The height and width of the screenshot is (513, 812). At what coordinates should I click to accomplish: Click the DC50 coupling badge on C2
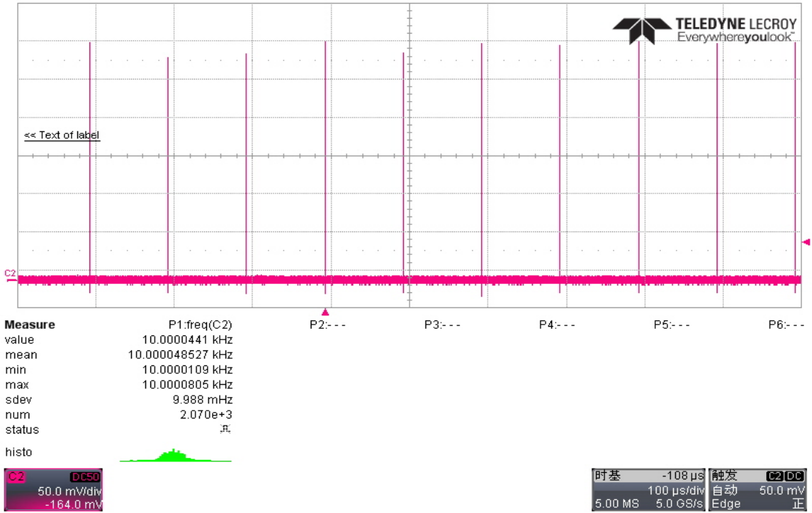pyautogui.click(x=85, y=477)
